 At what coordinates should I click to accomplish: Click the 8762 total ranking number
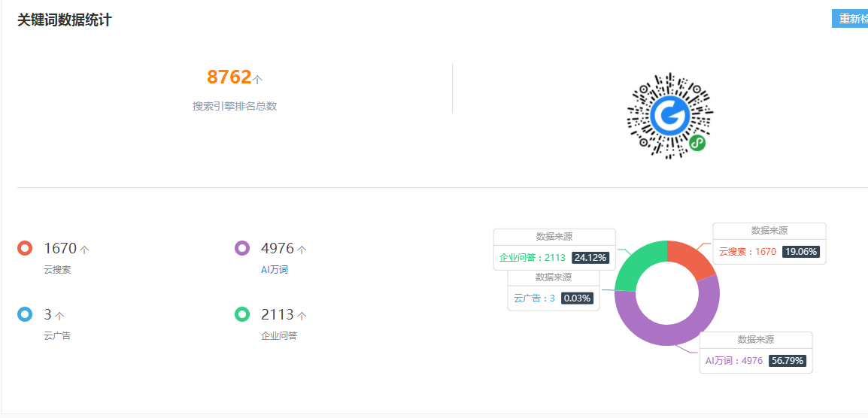229,77
